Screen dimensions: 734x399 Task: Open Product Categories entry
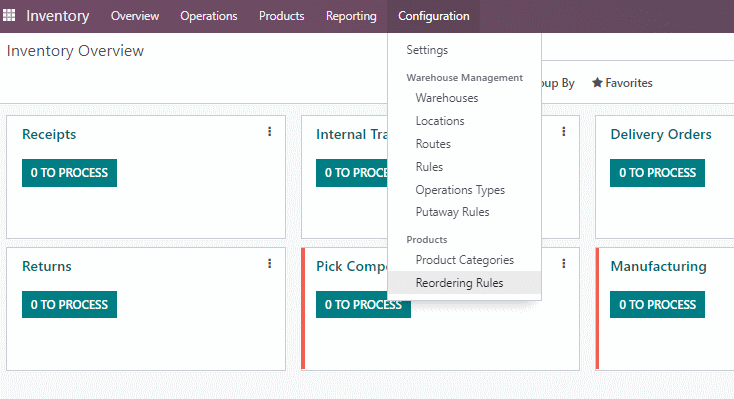pos(464,260)
